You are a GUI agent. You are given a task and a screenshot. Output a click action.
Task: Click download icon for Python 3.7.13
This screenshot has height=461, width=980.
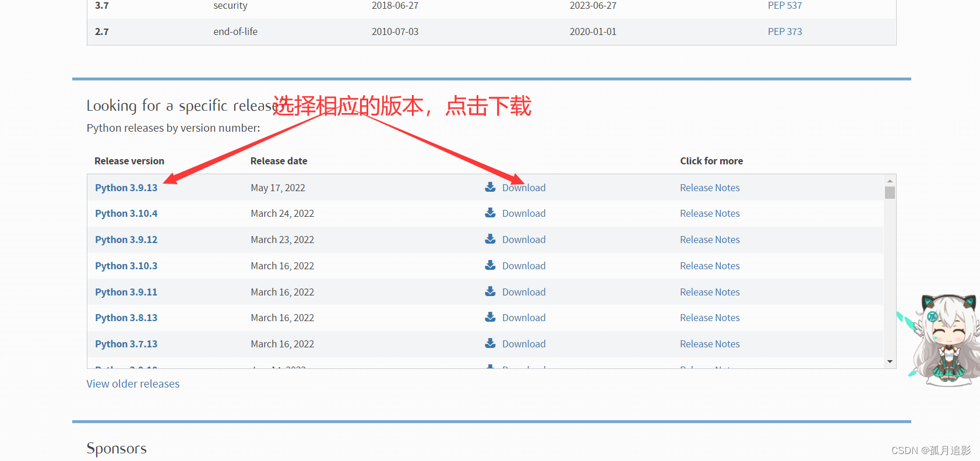[x=491, y=343]
